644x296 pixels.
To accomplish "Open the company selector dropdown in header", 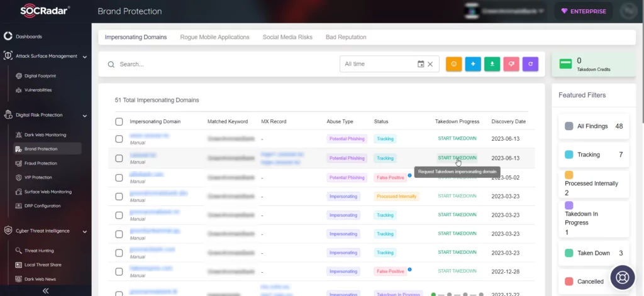I will 504,11.
